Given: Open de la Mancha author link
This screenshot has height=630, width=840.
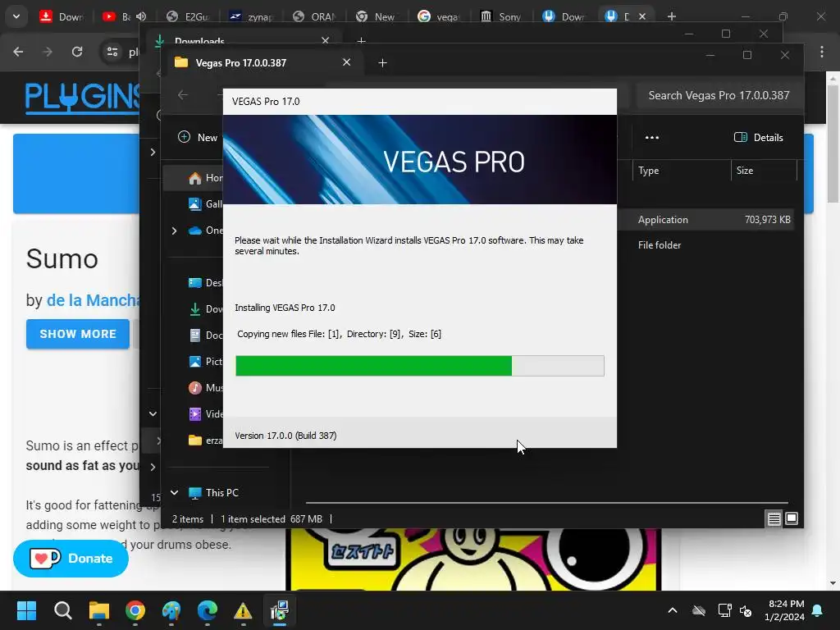Looking at the screenshot, I should pos(93,300).
